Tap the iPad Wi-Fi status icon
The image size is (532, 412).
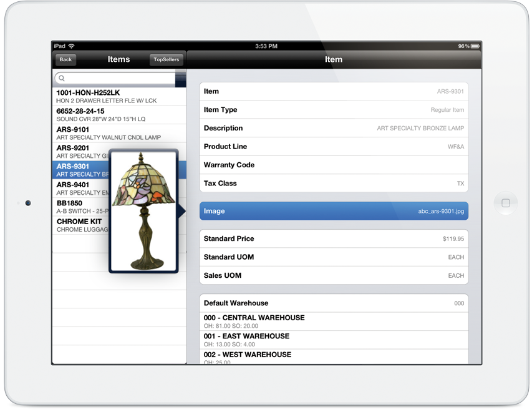tap(72, 46)
